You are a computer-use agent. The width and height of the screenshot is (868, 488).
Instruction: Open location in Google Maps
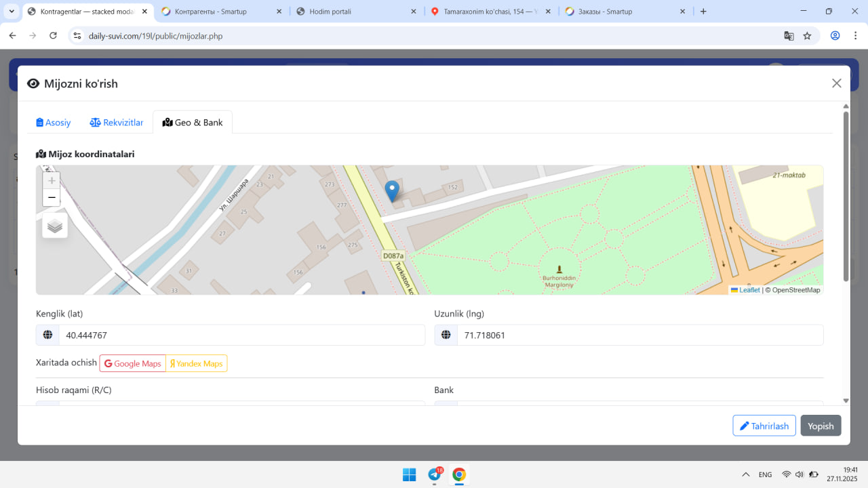click(133, 364)
